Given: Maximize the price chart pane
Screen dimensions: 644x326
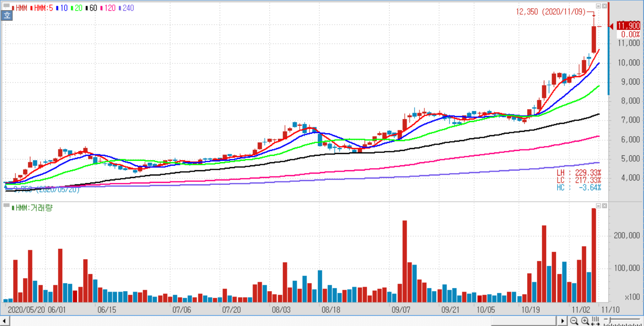Looking at the screenshot, I should [x=598, y=5].
